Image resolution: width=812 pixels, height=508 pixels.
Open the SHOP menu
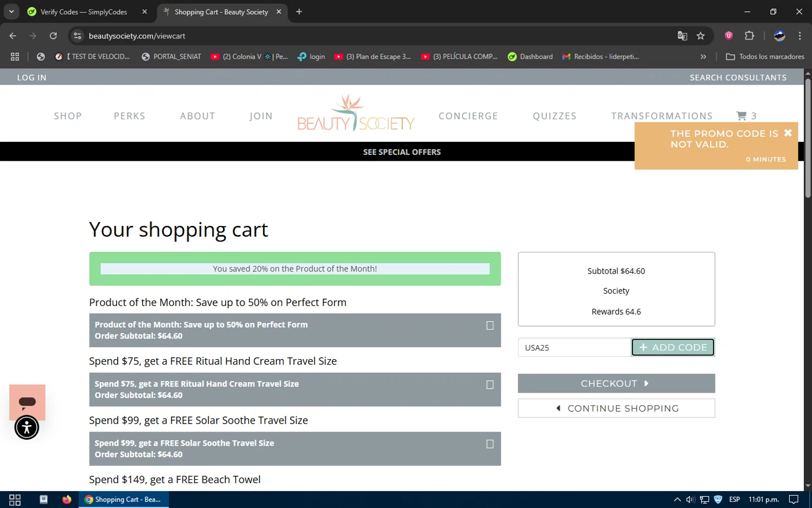(68, 116)
